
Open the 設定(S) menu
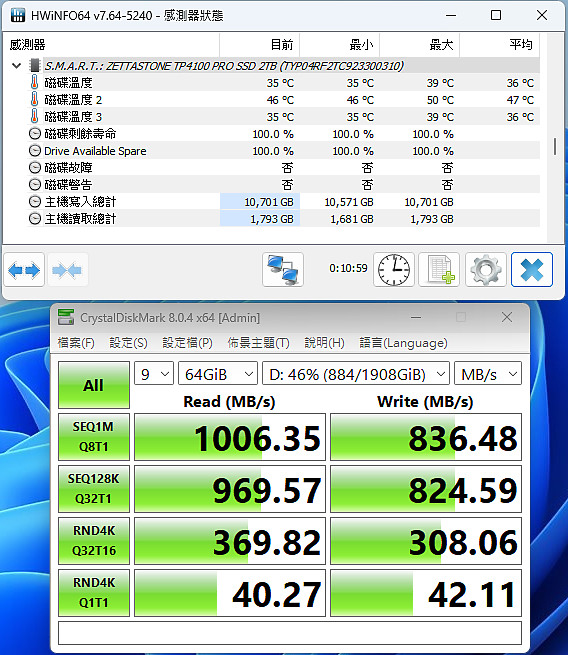(128, 343)
